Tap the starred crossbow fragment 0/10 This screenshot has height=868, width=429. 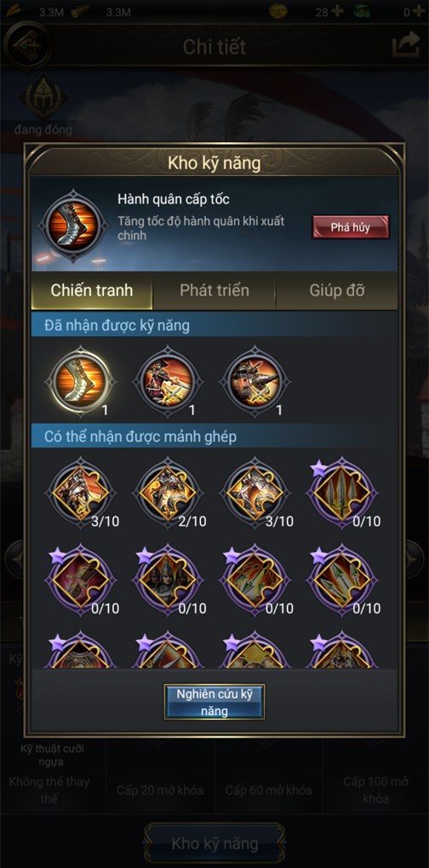point(81,579)
